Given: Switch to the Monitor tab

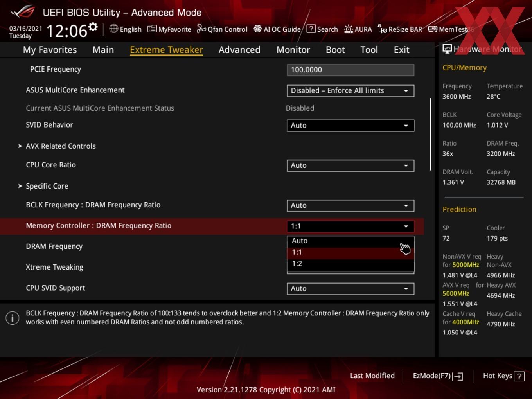Looking at the screenshot, I should tap(293, 50).
